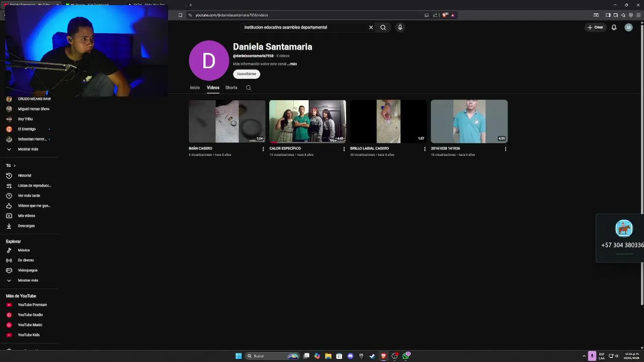Screen dimensions: 644x362
Task: Open options menu for BRILLO LABIAL CASERO
Action: 425,149
